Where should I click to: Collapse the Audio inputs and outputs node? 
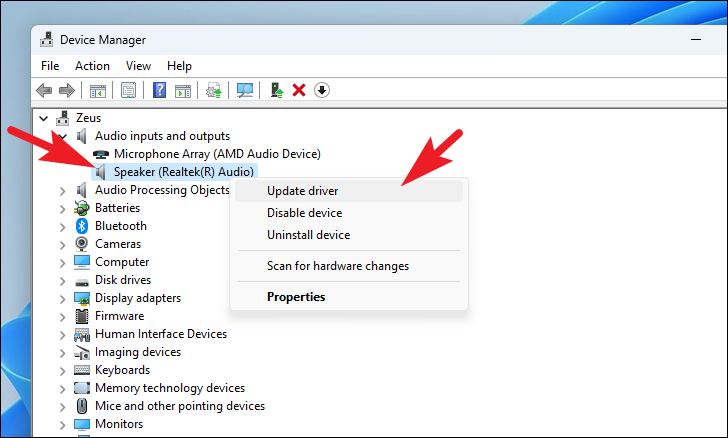point(63,136)
